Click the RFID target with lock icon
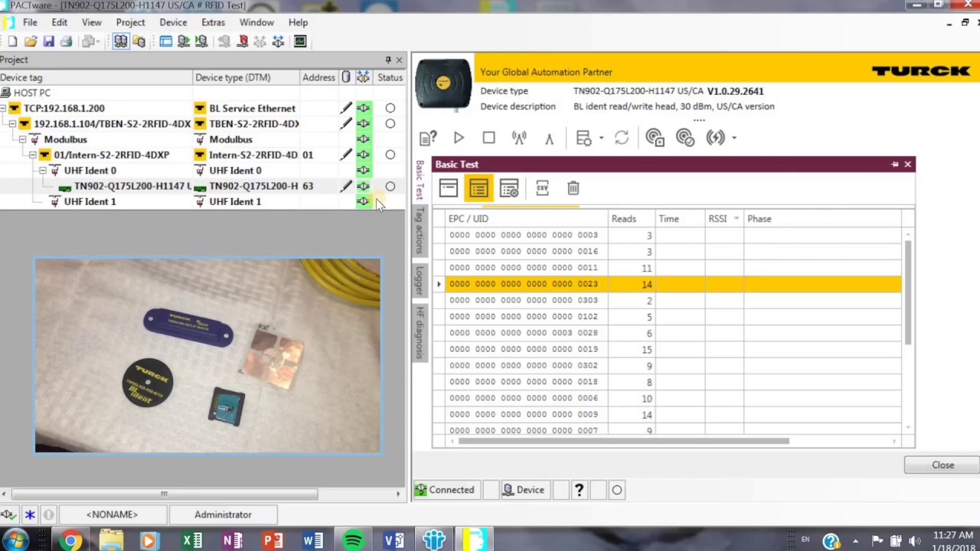980x551 pixels. click(655, 138)
